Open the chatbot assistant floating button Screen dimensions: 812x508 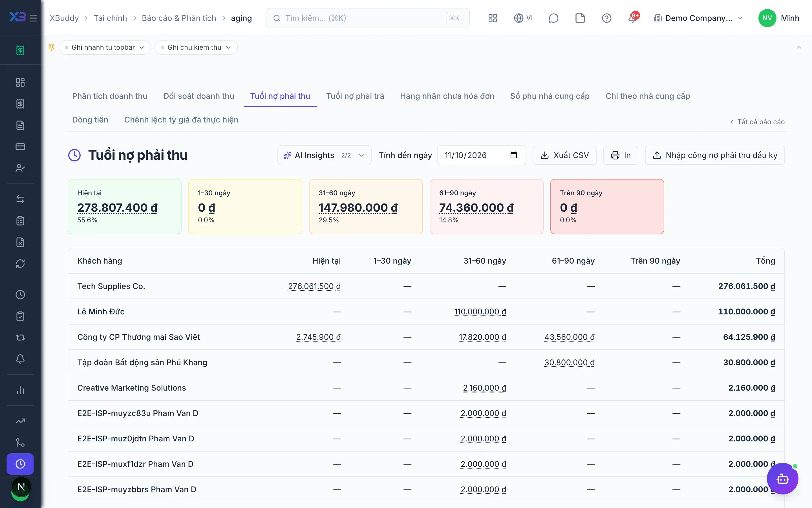point(782,478)
